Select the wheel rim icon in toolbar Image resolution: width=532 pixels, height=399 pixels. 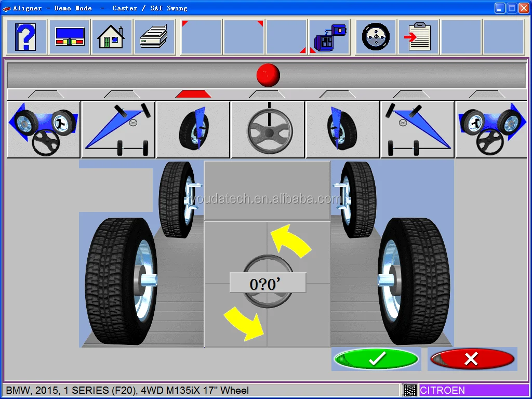pos(376,37)
